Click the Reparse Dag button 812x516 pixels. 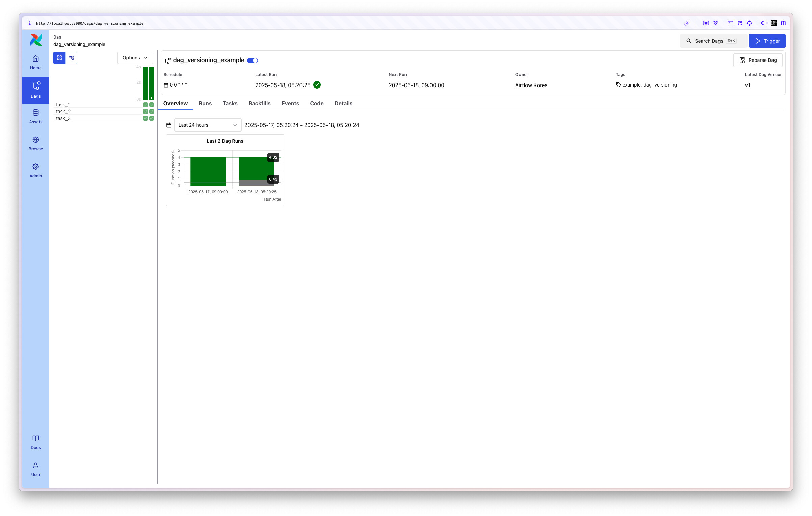click(758, 60)
